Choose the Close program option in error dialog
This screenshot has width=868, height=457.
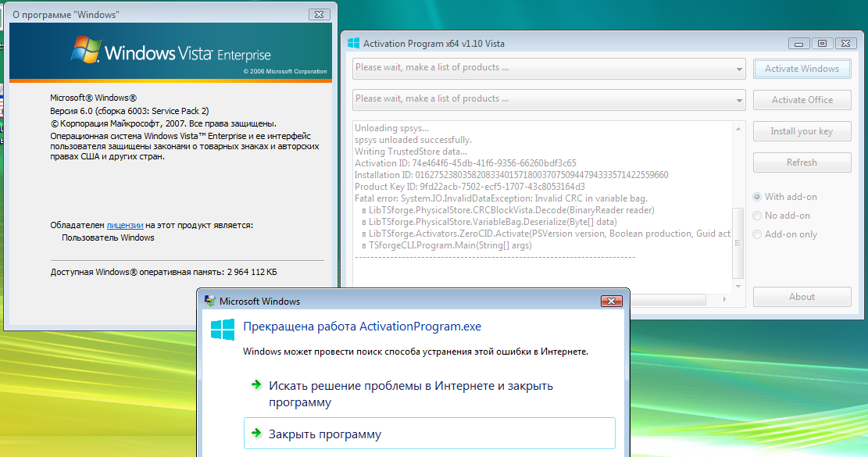click(x=430, y=434)
